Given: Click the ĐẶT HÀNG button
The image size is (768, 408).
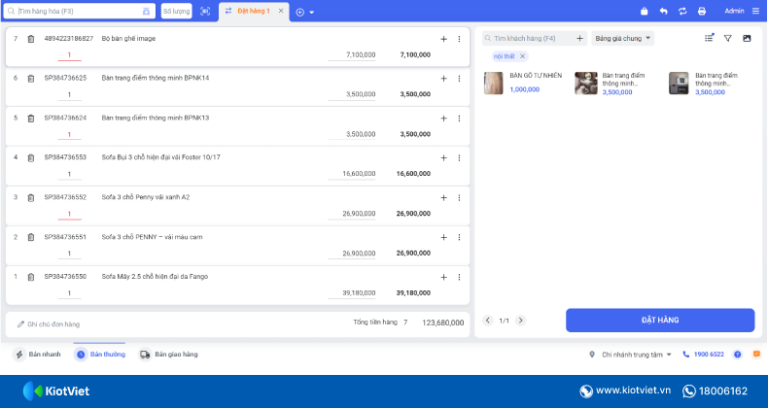Looking at the screenshot, I should pos(660,320).
